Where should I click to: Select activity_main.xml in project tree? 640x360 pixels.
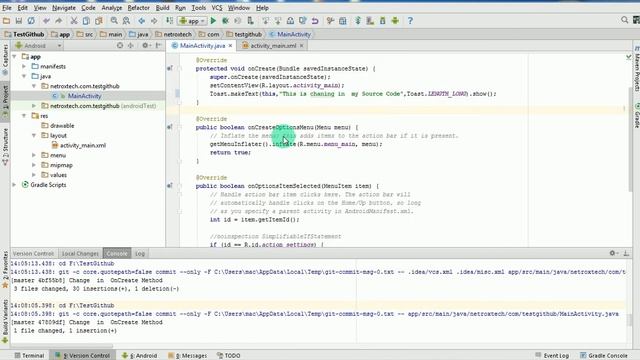(83, 145)
